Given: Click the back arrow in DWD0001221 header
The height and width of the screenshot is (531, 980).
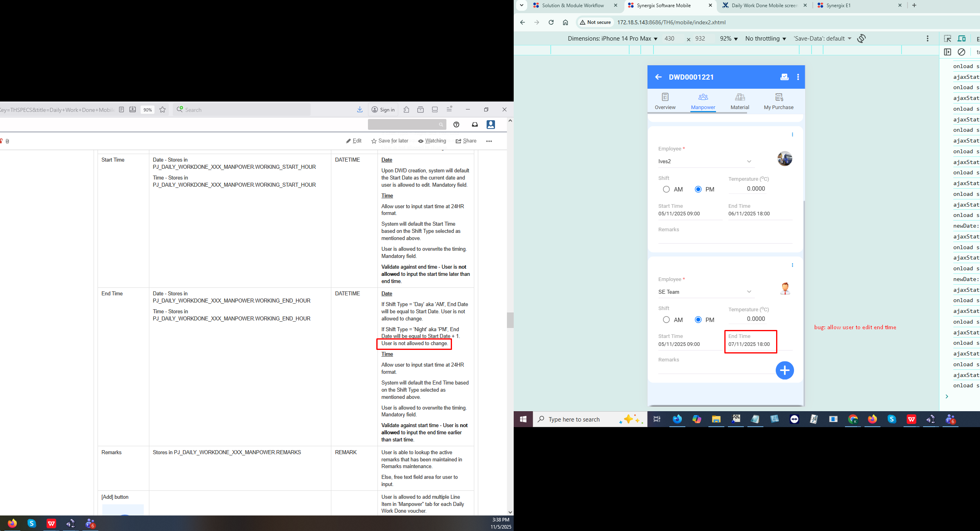Looking at the screenshot, I should coord(658,77).
